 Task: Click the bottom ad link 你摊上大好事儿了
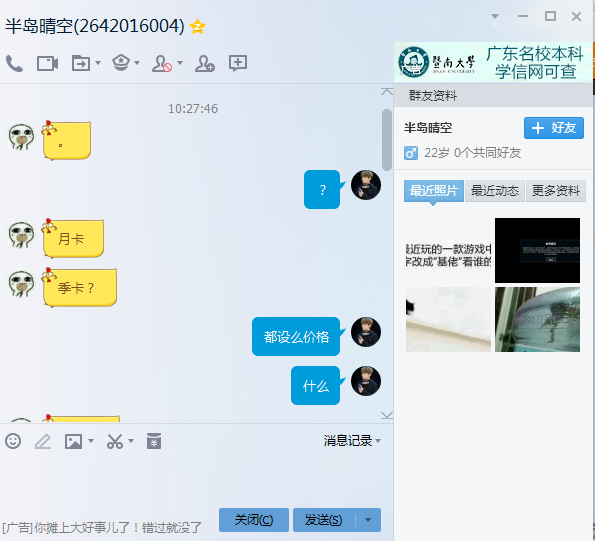[102, 528]
